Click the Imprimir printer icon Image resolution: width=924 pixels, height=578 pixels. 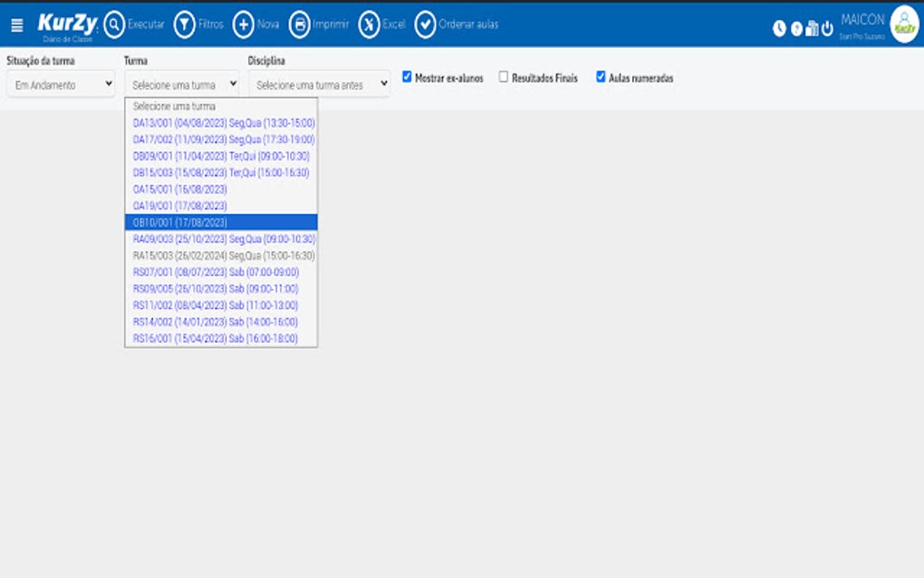(x=300, y=24)
